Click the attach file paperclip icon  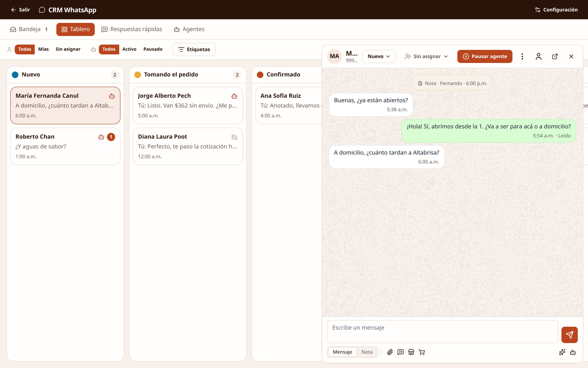pyautogui.click(x=390, y=352)
